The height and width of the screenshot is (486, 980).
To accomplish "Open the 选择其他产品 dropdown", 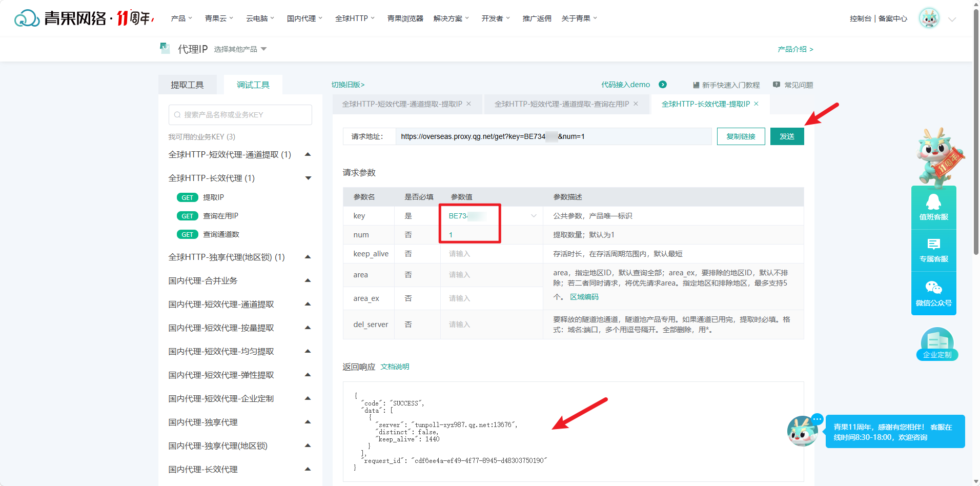I will click(x=240, y=49).
